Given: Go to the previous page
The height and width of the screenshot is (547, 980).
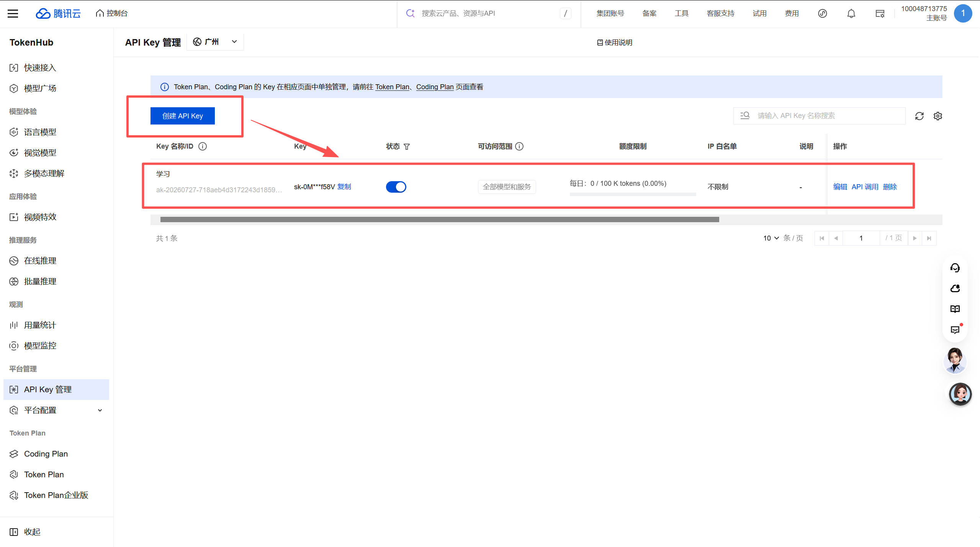Looking at the screenshot, I should pyautogui.click(x=836, y=238).
